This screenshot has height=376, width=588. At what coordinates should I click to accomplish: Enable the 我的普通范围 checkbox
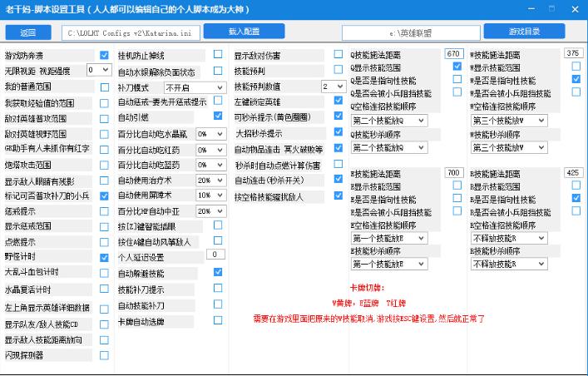click(104, 87)
